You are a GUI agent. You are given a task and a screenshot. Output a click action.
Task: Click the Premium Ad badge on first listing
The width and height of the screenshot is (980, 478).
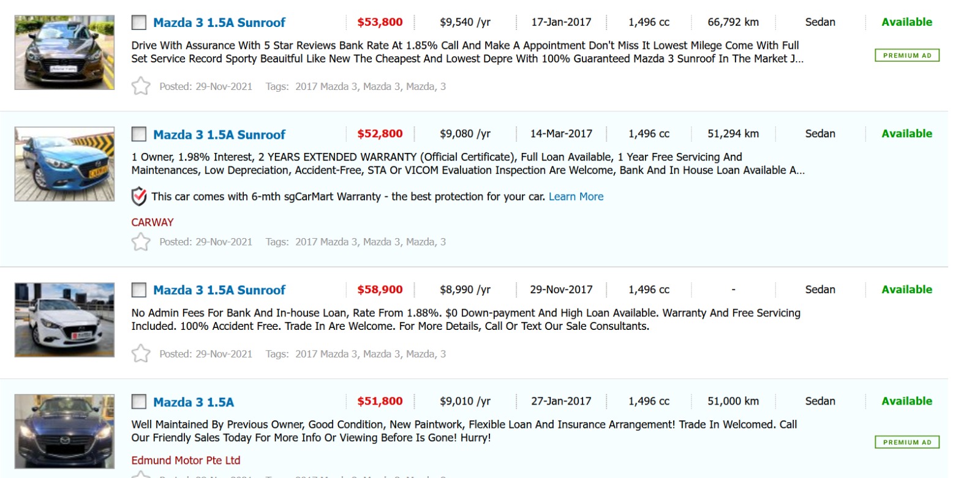tap(907, 56)
